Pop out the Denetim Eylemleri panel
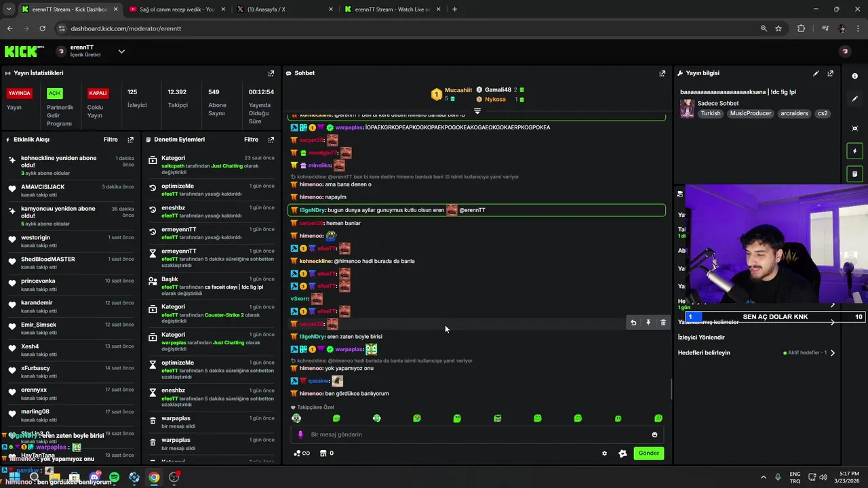The width and height of the screenshot is (868, 488). 271,140
